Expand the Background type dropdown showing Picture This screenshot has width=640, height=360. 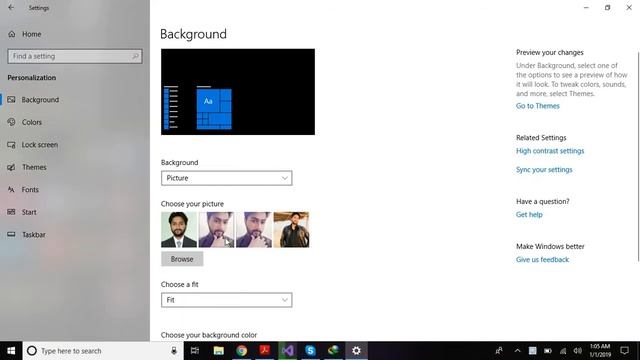[x=227, y=178]
